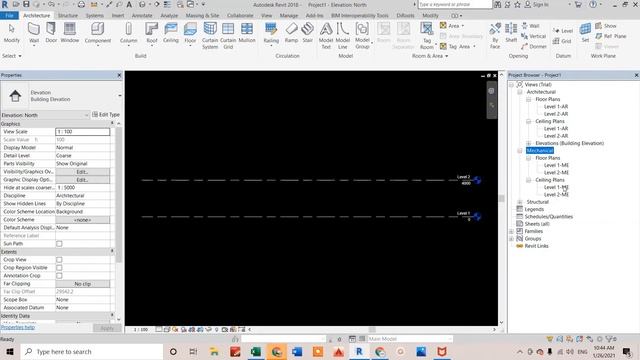Toggle the Crop Region Visible checkbox
The image size is (640, 360).
(x=59, y=268)
